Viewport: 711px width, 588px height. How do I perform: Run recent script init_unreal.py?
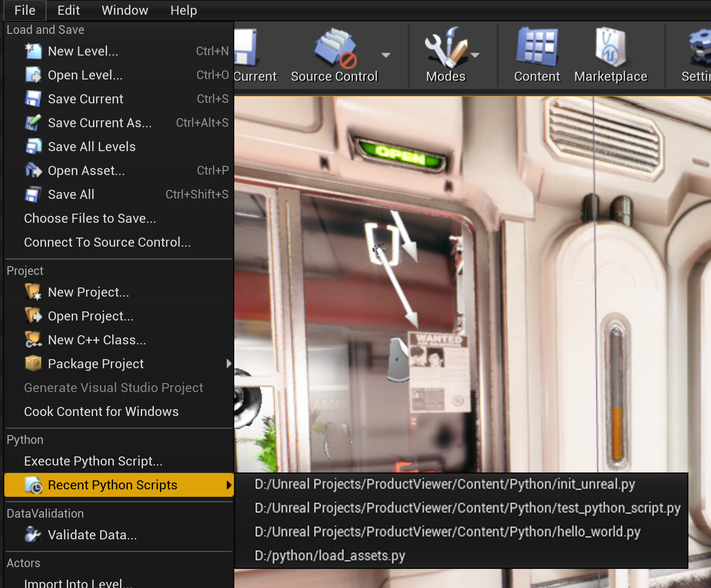coord(461,484)
